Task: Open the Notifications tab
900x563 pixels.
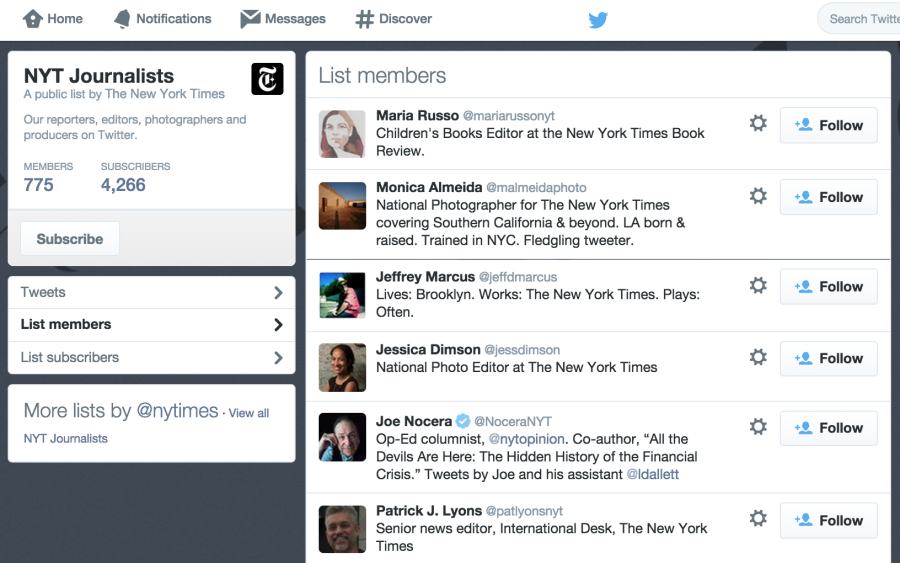Action: 162,19
